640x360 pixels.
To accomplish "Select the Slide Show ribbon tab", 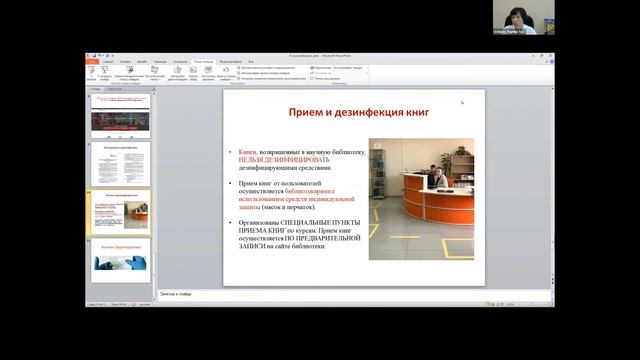I will pos(203,62).
